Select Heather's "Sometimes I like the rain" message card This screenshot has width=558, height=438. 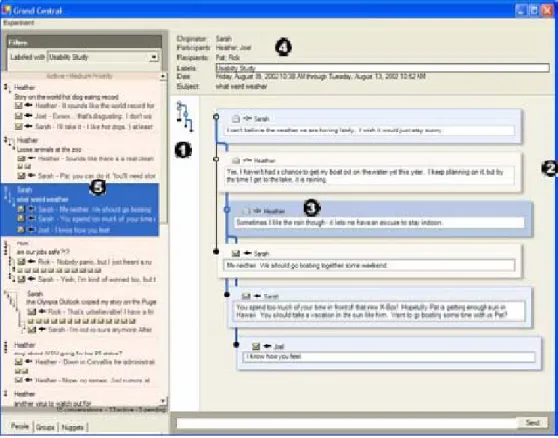[x=380, y=219]
